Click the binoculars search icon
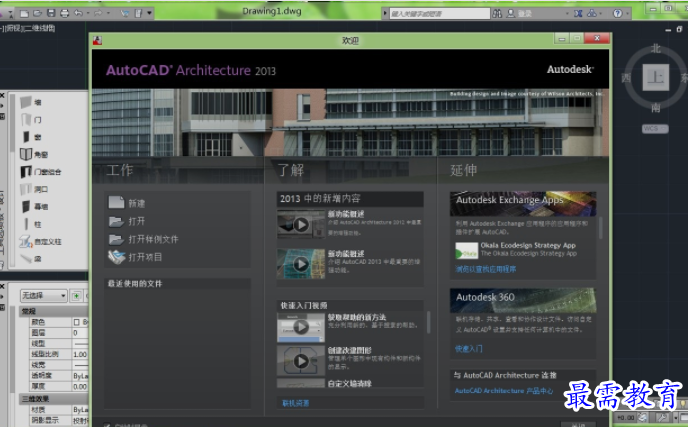This screenshot has height=427, width=688. coord(497,14)
